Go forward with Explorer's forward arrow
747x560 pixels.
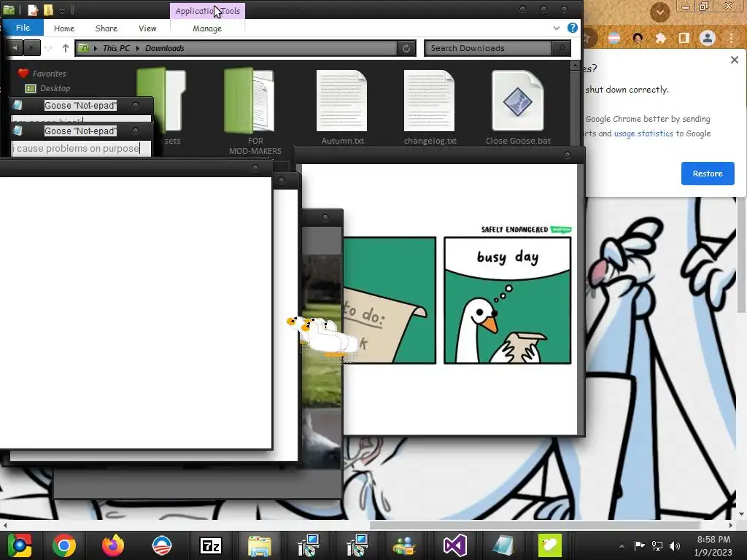31,48
